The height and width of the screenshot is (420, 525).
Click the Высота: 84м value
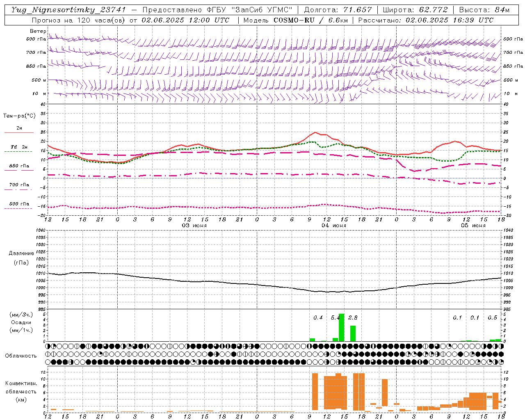[484, 10]
